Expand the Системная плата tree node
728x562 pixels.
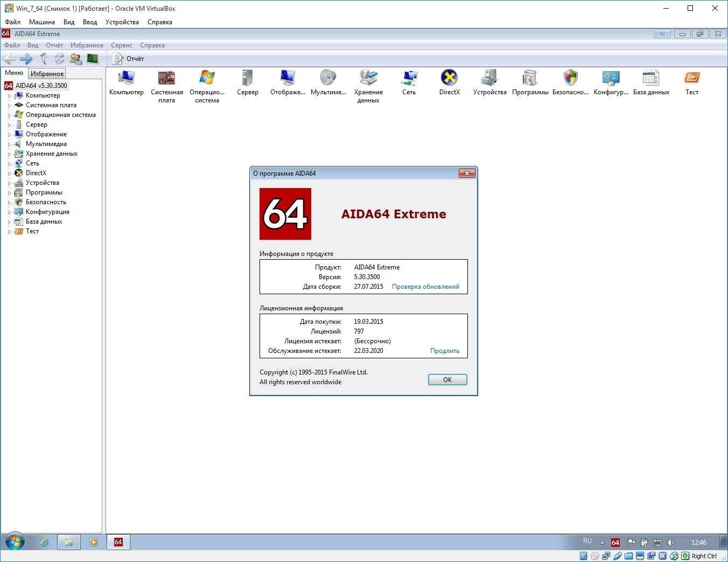tap(9, 106)
